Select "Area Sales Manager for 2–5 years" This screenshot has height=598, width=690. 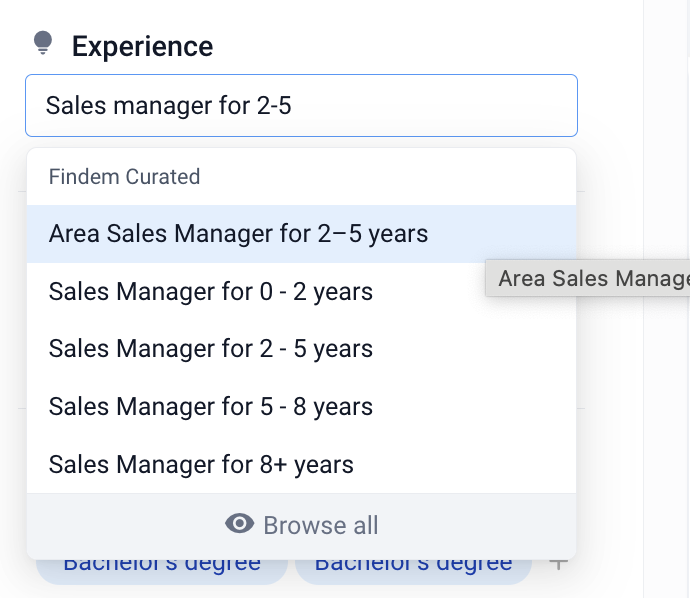[238, 234]
